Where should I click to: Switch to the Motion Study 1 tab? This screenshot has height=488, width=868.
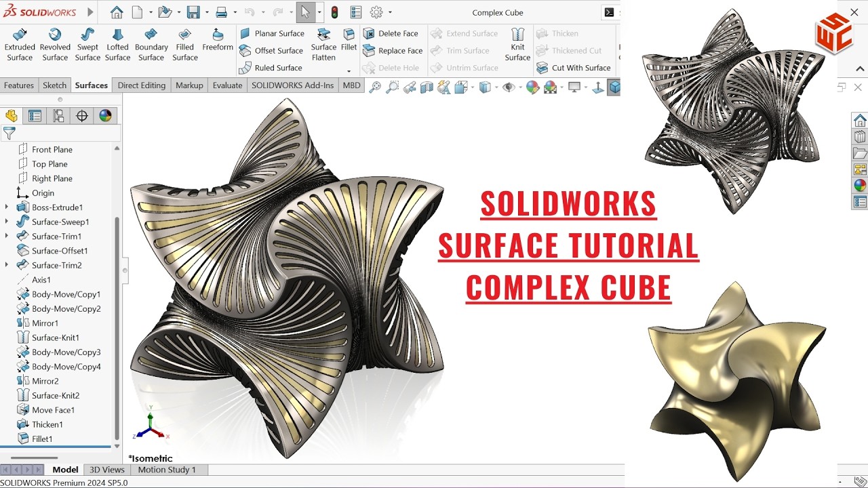pyautogui.click(x=167, y=469)
